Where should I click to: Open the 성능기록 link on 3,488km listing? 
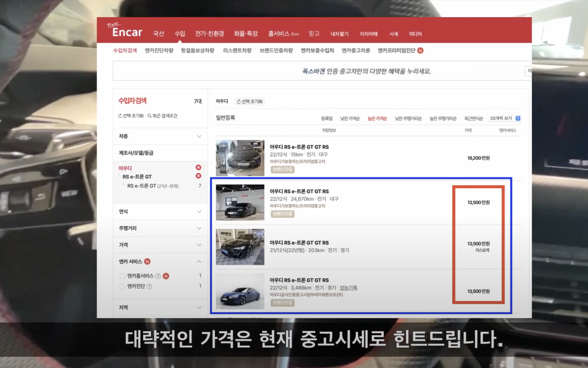348,288
